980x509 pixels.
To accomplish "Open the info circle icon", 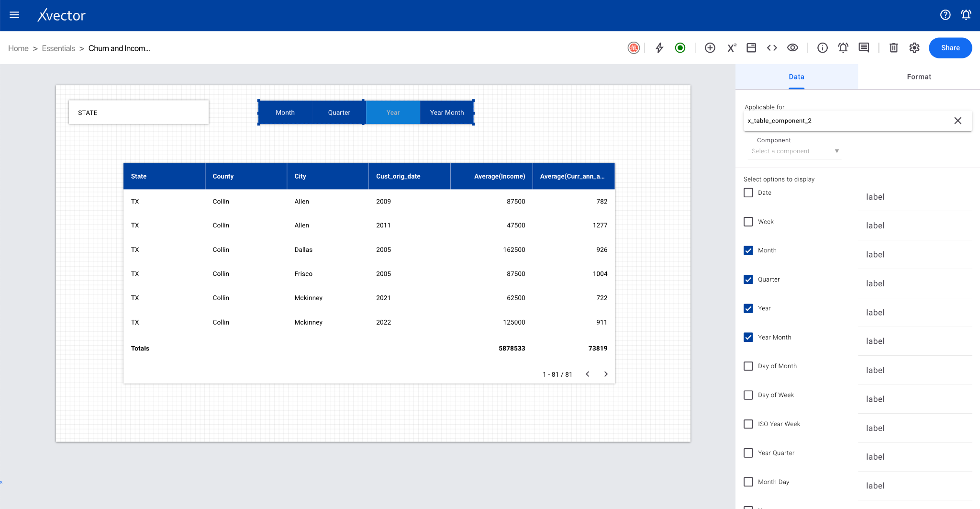I will tap(823, 48).
